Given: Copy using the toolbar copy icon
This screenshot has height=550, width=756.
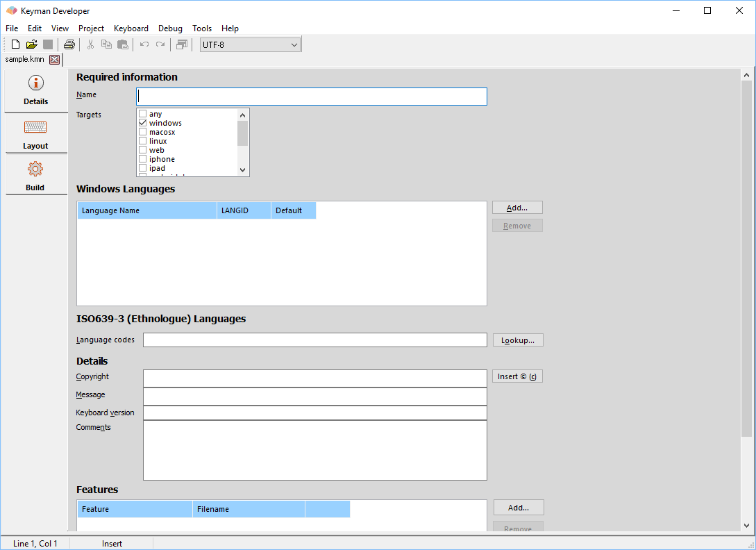Looking at the screenshot, I should [x=106, y=45].
